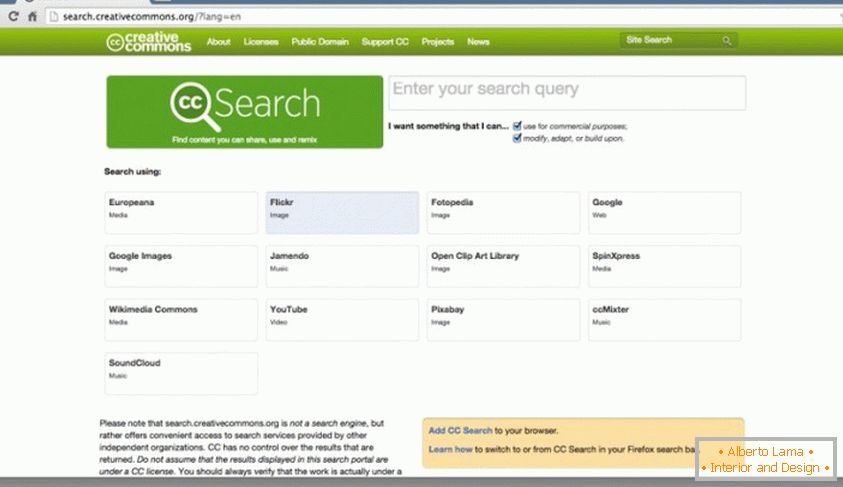This screenshot has height=487, width=843.
Task: Uncheck 'use for commercial purposes' checkbox
Action: tap(517, 126)
